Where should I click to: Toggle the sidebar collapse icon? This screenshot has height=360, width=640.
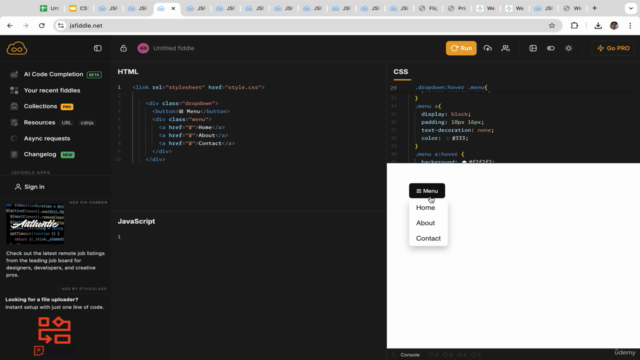98,48
